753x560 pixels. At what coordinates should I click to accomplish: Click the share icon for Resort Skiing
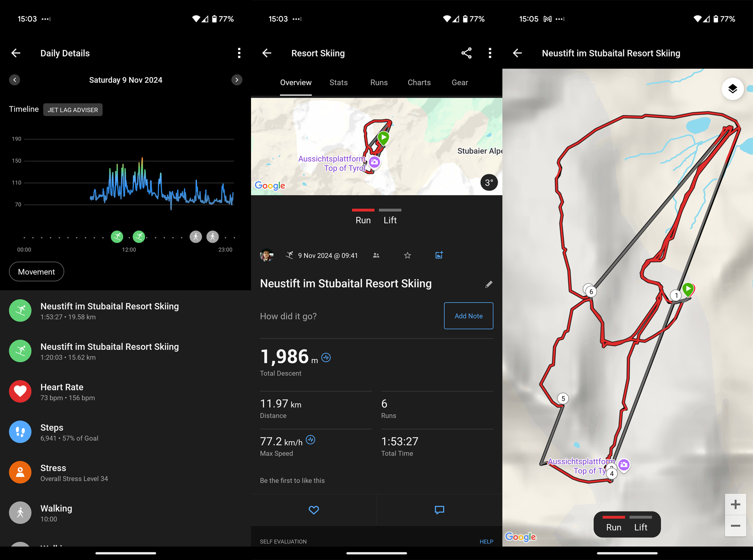467,53
